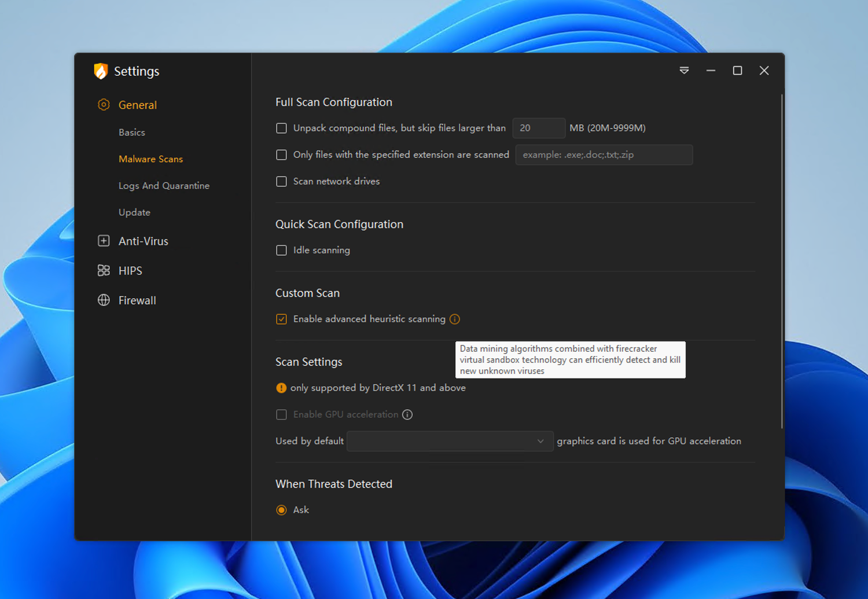This screenshot has width=868, height=599.
Task: Expand the Anti-Virus section
Action: coord(143,241)
